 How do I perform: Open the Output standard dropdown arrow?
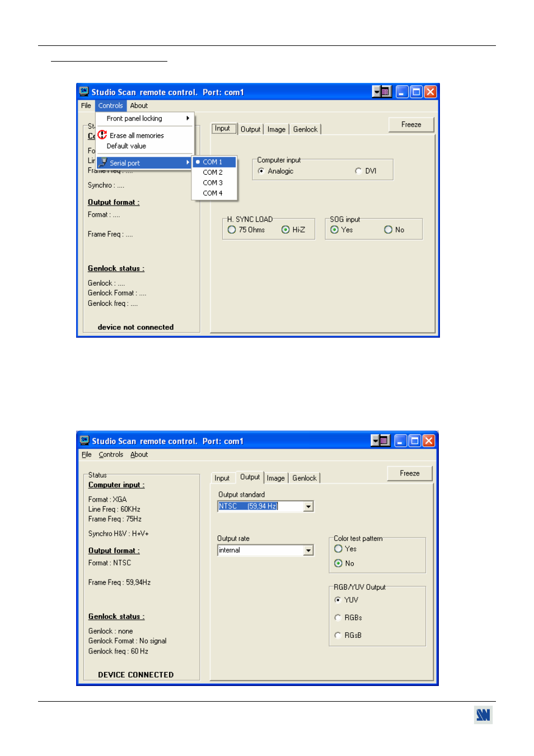click(308, 506)
